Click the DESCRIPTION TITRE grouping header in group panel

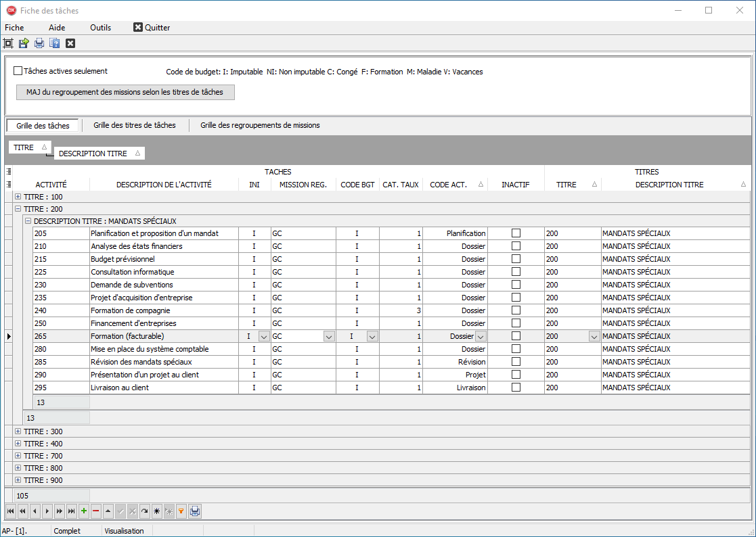click(99, 154)
